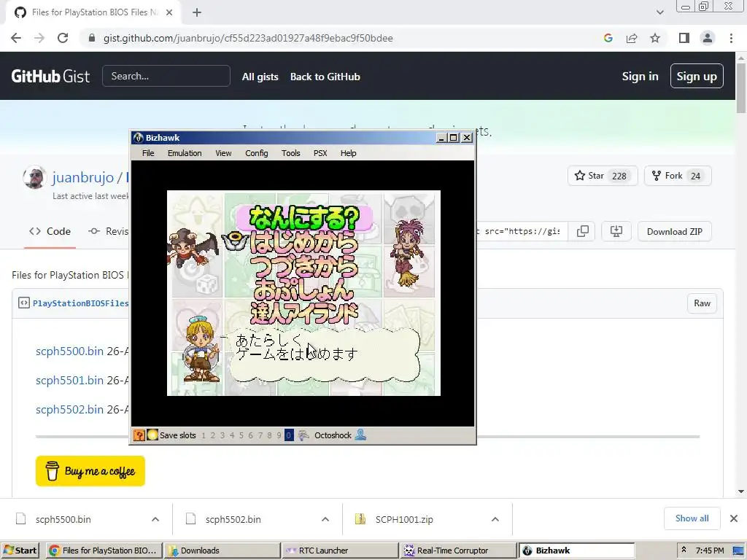Copy the embed script with copy icon
This screenshot has height=560, width=747.
tap(583, 231)
